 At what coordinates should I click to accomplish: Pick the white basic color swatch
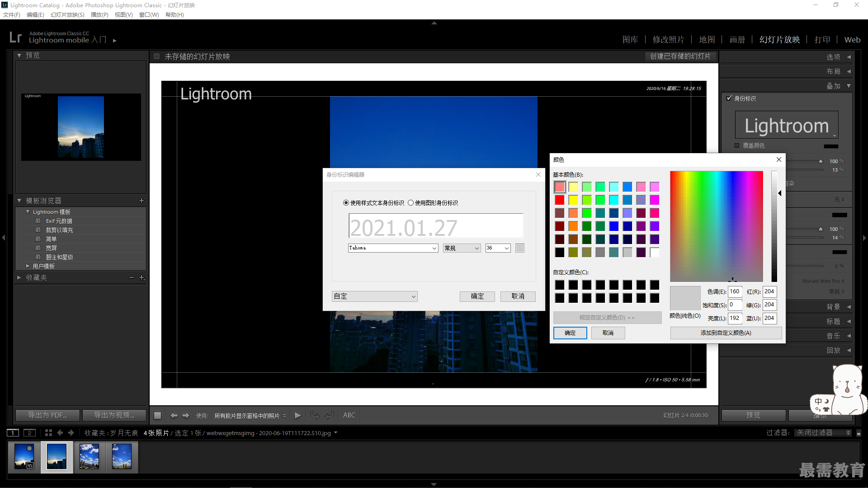pos(655,252)
